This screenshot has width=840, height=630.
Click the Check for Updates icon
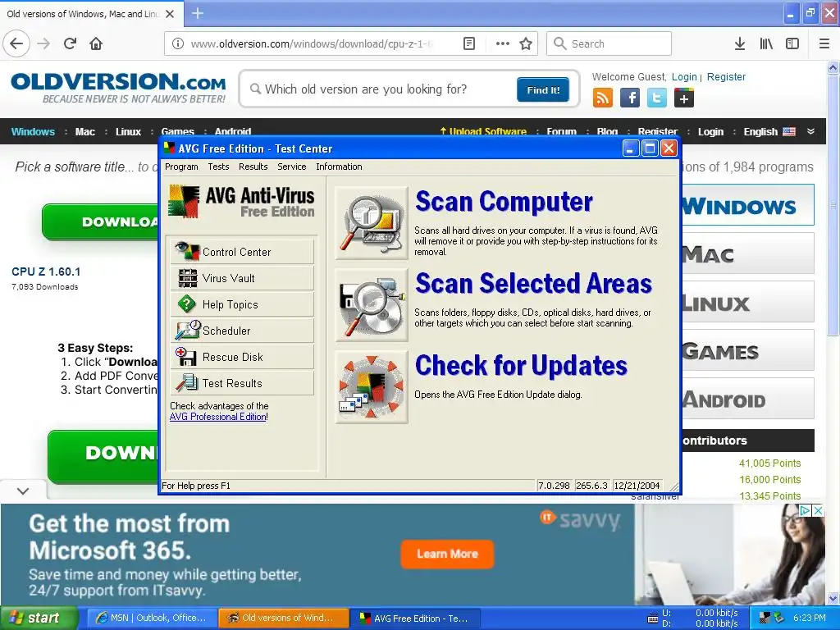372,387
